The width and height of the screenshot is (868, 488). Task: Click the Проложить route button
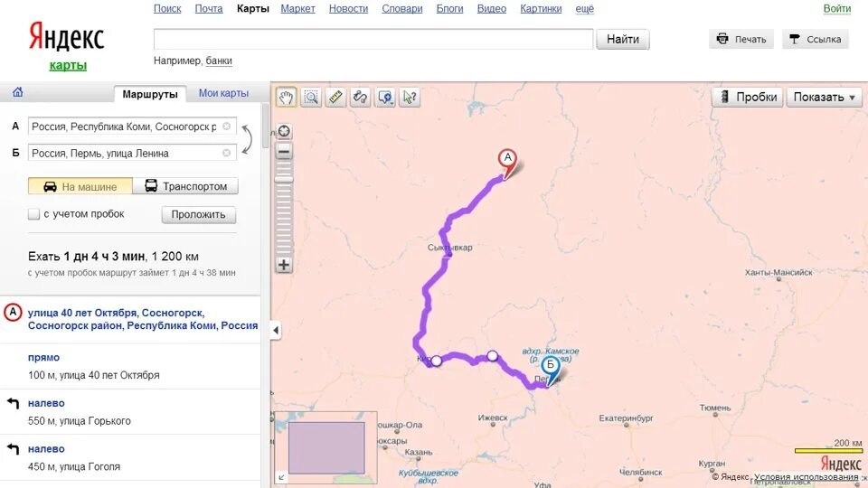199,215
